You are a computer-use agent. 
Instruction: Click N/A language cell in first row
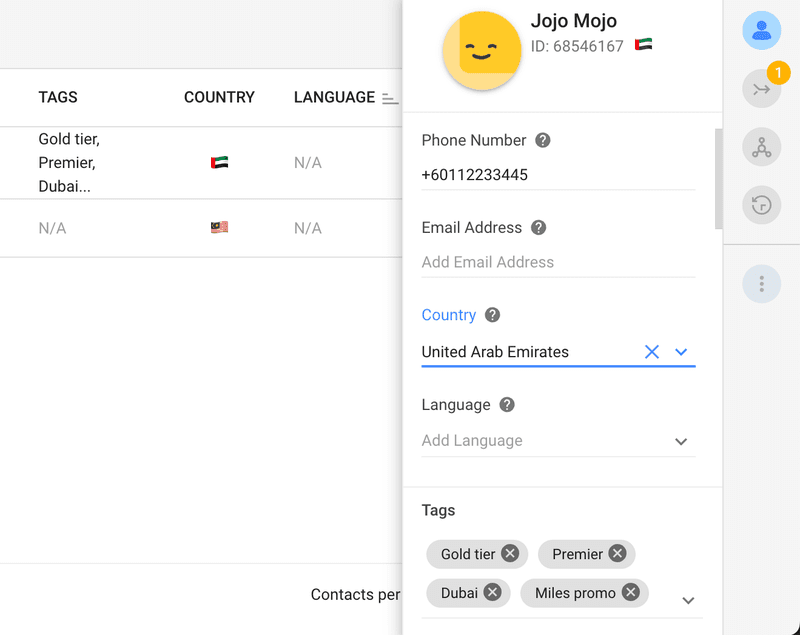[308, 163]
